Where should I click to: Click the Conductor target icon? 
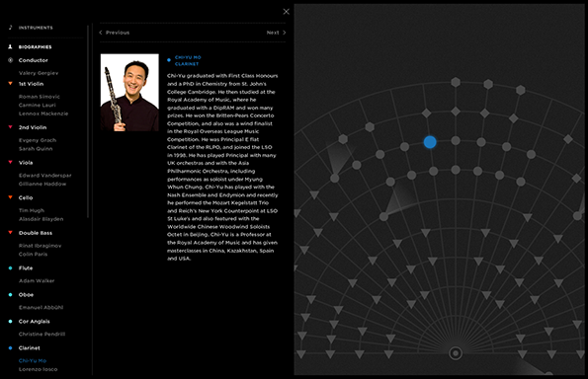coord(11,60)
